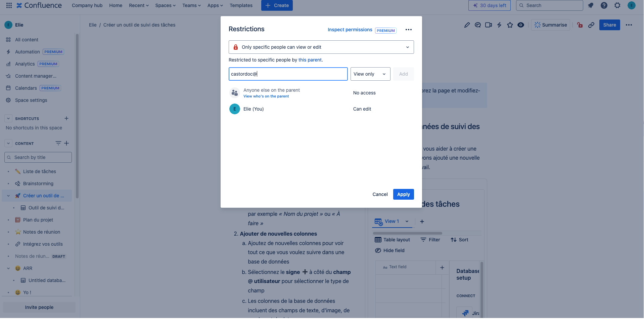Collapse the Créer un outil de page tree
Screen dimensions: 644x319
8,196
